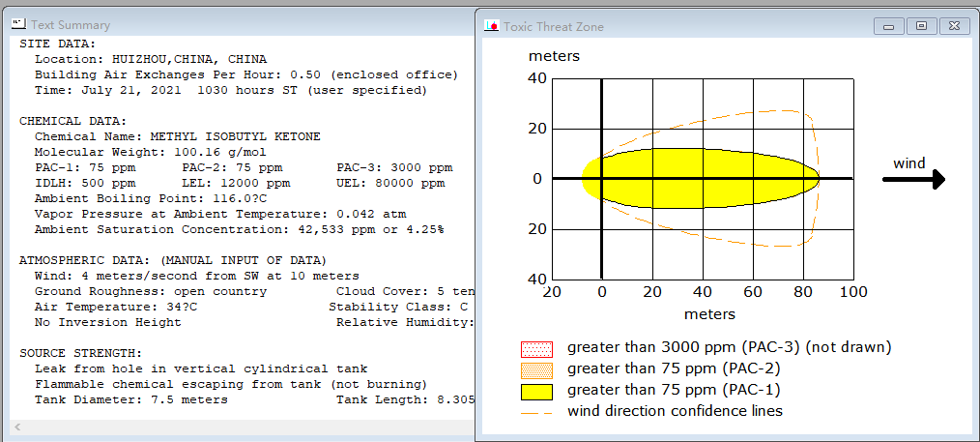The height and width of the screenshot is (442, 980).
Task: Click the 'CHEMICAL DATA:' heading
Action: coord(73,121)
